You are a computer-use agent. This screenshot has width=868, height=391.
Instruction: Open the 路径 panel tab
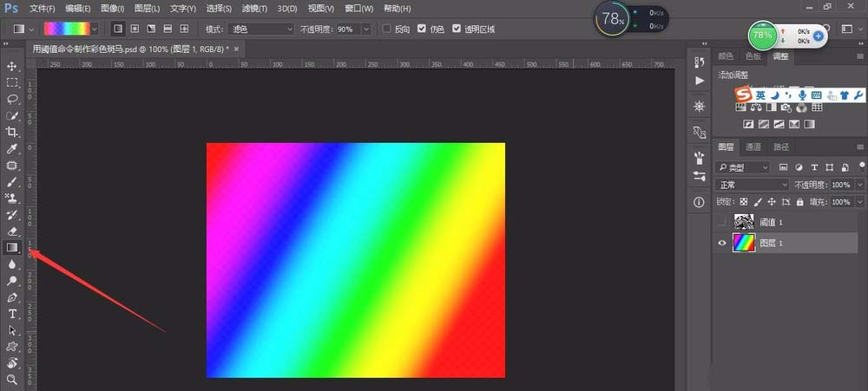[x=781, y=147]
